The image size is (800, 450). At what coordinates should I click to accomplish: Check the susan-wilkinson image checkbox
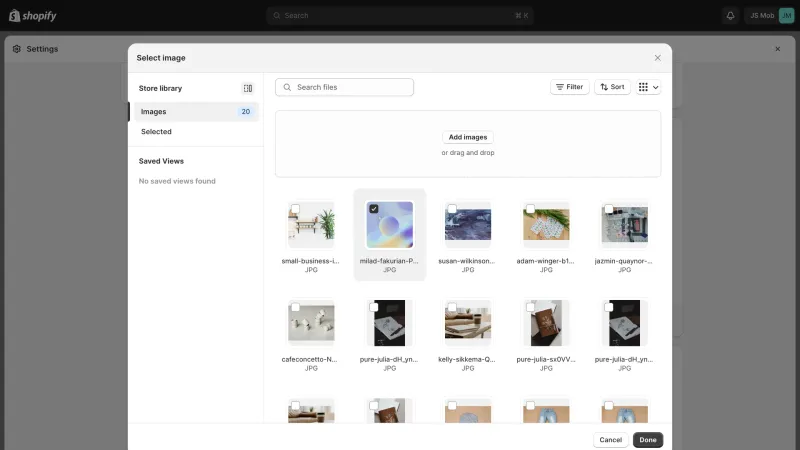click(x=452, y=209)
